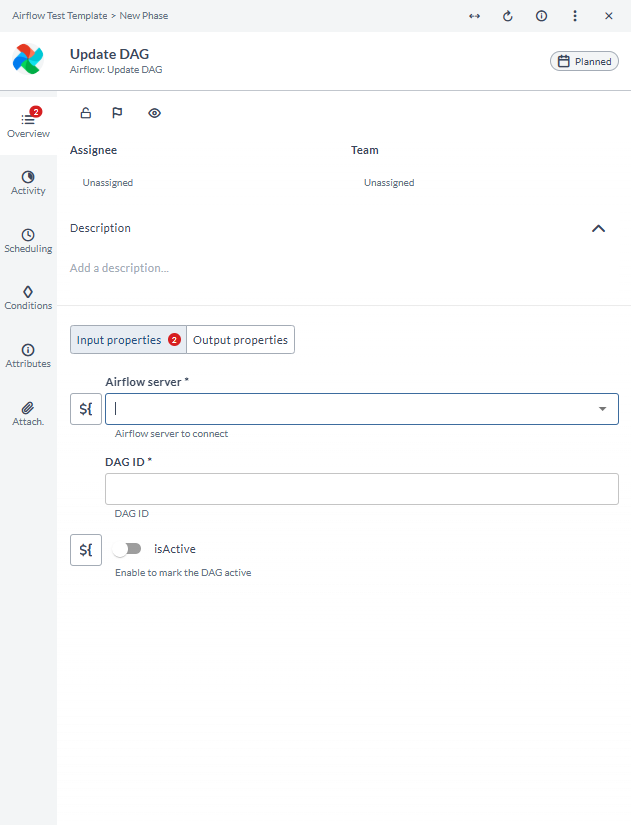This screenshot has height=825, width=631.
Task: Click the variable button beside Airflow server
Action: tap(85, 409)
